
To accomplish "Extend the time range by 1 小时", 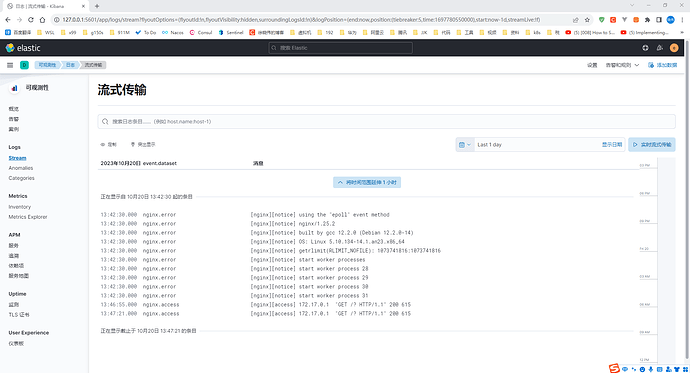I will point(367,183).
